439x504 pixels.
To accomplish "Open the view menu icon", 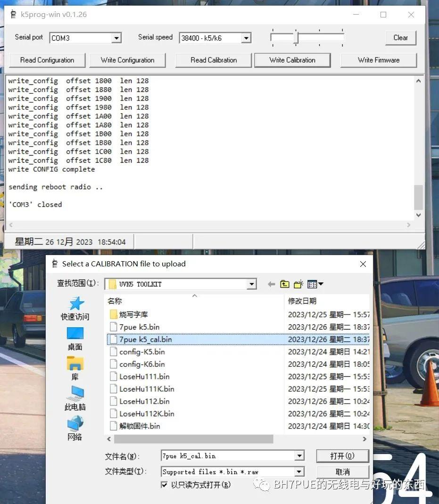I will 315,284.
